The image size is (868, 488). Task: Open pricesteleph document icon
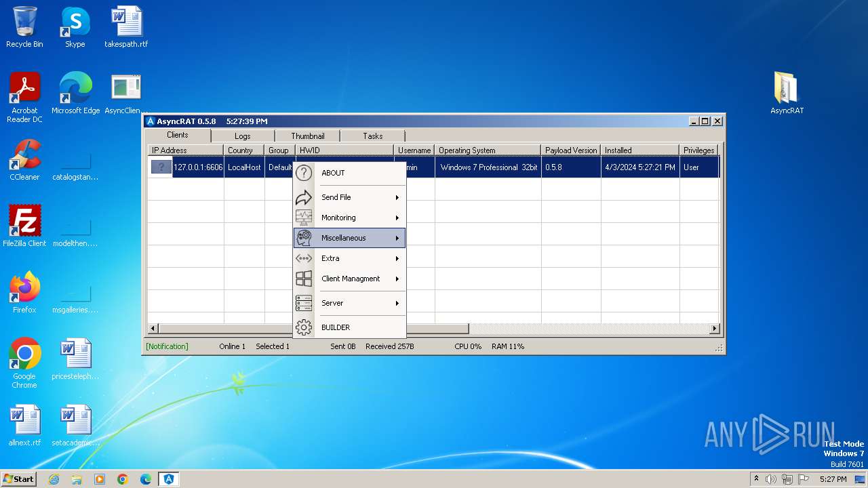point(75,359)
